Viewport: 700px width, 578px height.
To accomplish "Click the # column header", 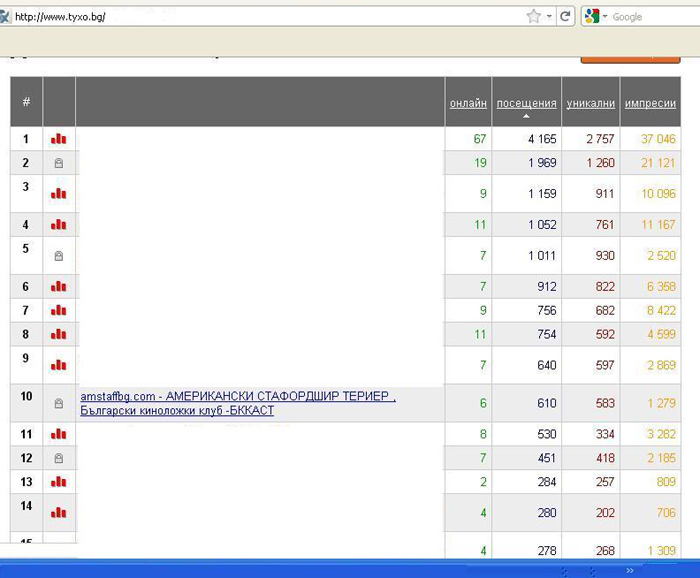I will tap(26, 102).
